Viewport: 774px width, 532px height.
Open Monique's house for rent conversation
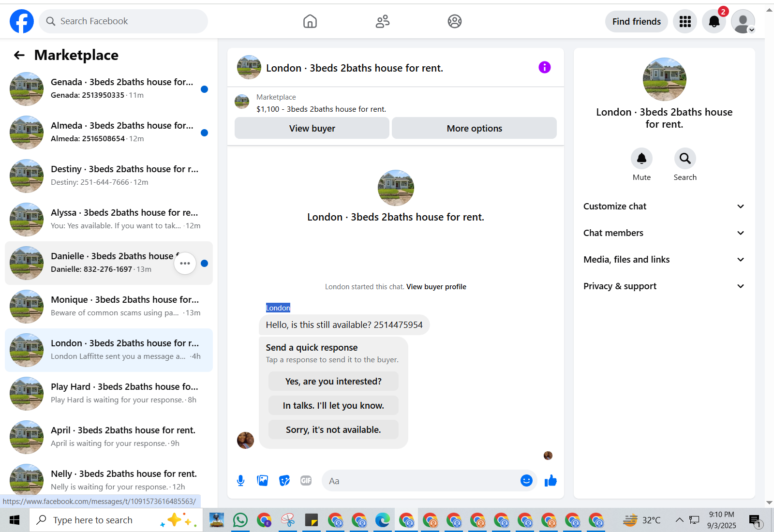point(109,307)
